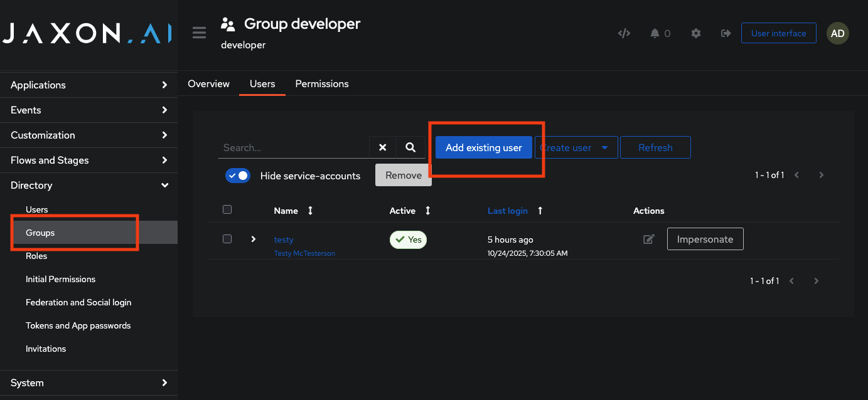Click the AD avatar in top right
The image size is (868, 400).
(x=837, y=33)
